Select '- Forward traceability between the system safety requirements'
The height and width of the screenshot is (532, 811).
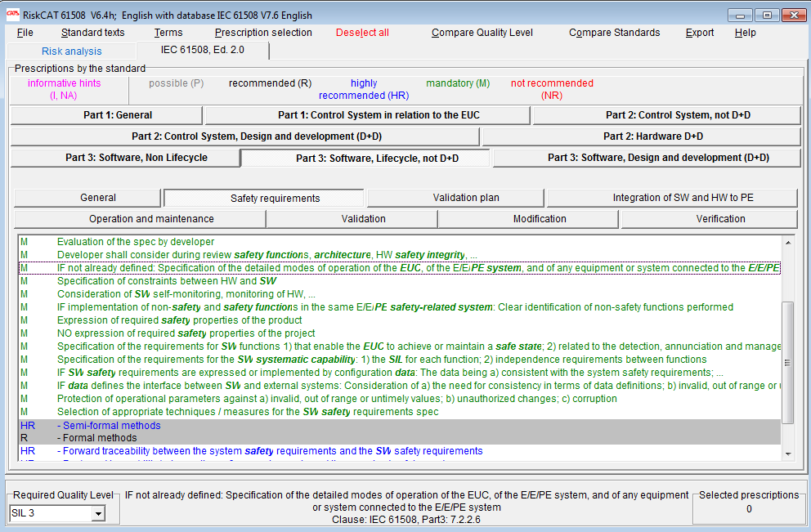click(399, 451)
